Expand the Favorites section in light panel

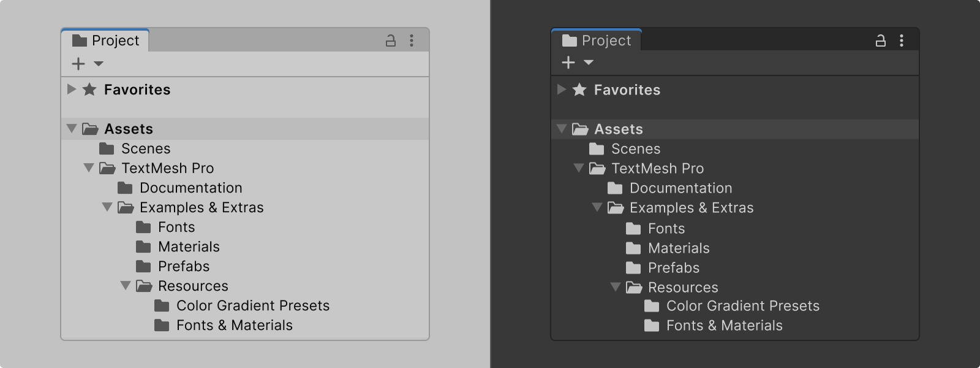pos(72,89)
